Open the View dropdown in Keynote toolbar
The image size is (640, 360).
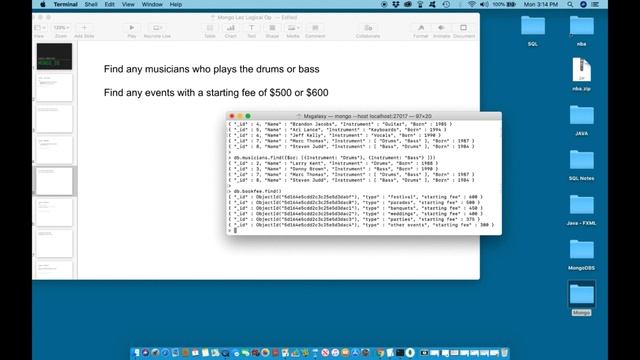(x=40, y=28)
